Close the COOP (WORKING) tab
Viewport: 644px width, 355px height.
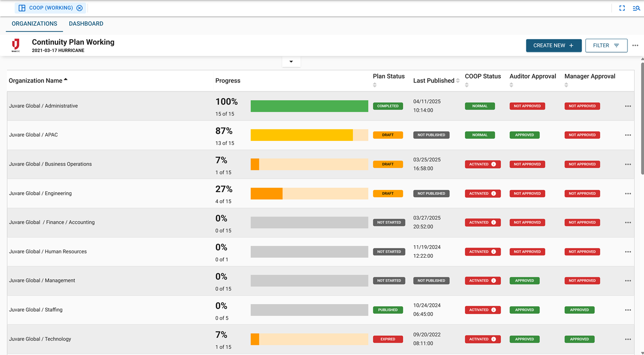(79, 8)
